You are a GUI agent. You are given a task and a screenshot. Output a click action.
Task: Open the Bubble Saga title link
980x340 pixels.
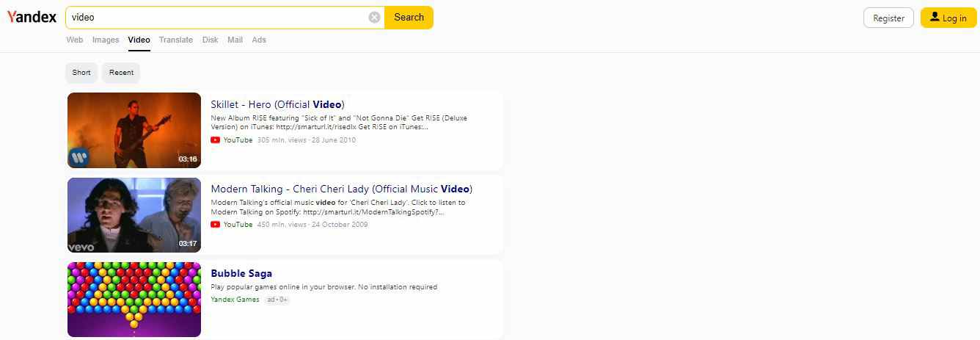241,274
